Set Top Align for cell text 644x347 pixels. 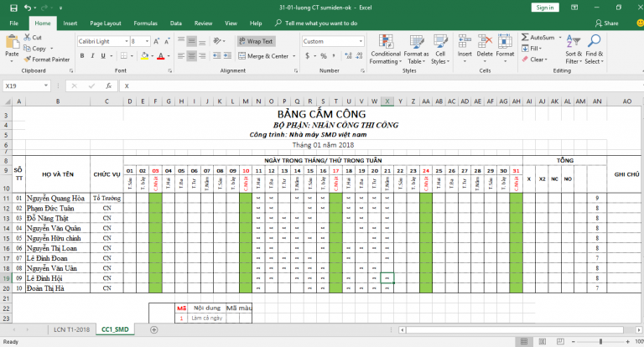[x=181, y=41]
